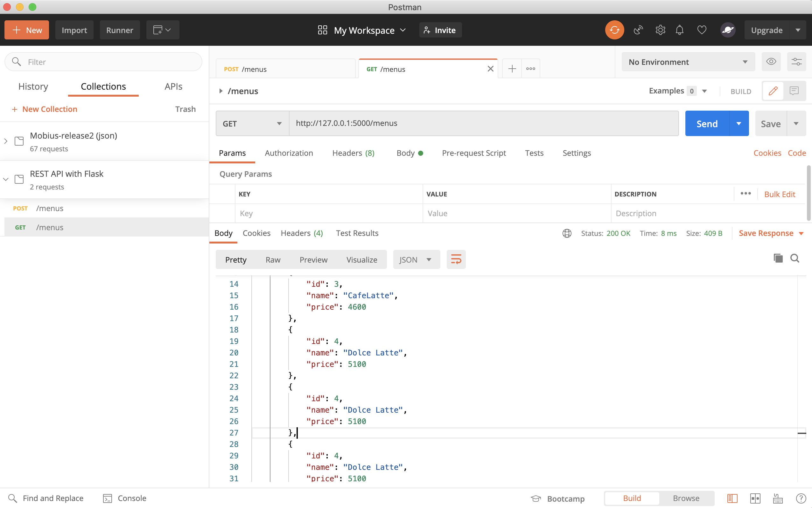This screenshot has height=508, width=812.
Task: Open keyboard shortcuts icon
Action: tap(778, 498)
